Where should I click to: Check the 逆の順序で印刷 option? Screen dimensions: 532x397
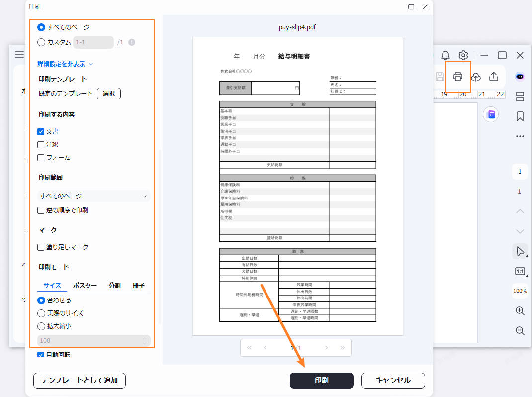coord(41,210)
